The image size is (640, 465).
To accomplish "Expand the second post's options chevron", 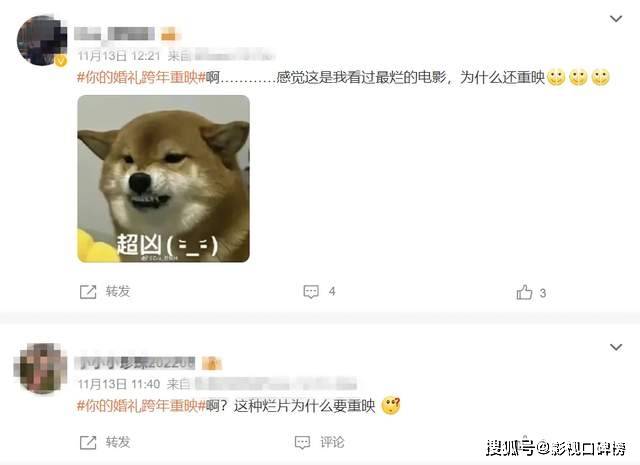I will tap(616, 347).
